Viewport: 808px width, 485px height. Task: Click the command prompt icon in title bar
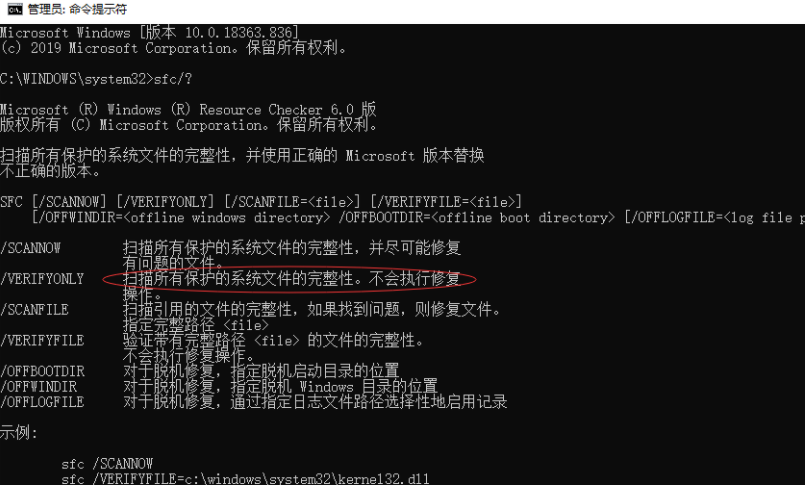pyautogui.click(x=15, y=9)
